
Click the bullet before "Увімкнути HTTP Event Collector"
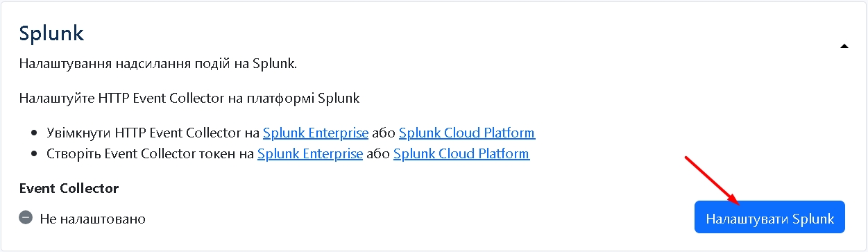[35, 133]
